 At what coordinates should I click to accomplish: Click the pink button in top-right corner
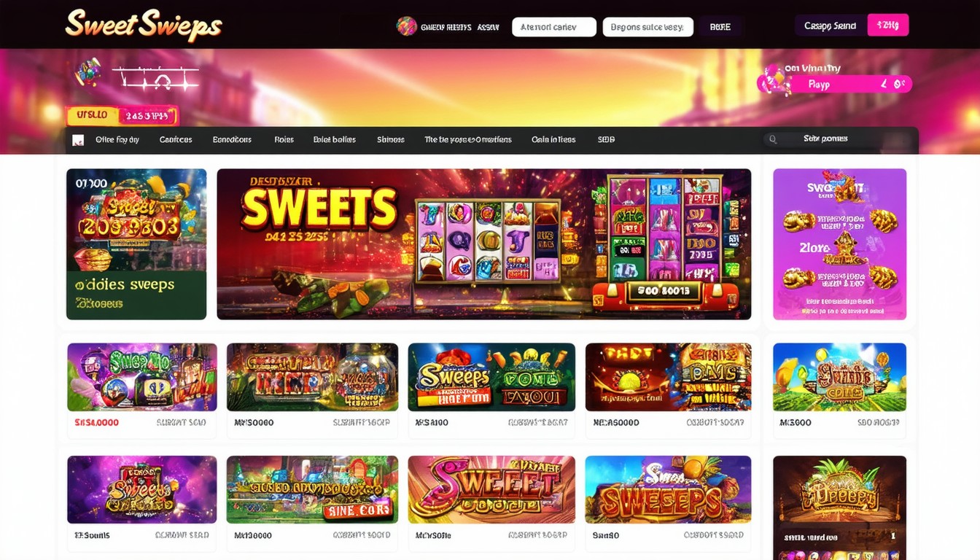(x=888, y=26)
